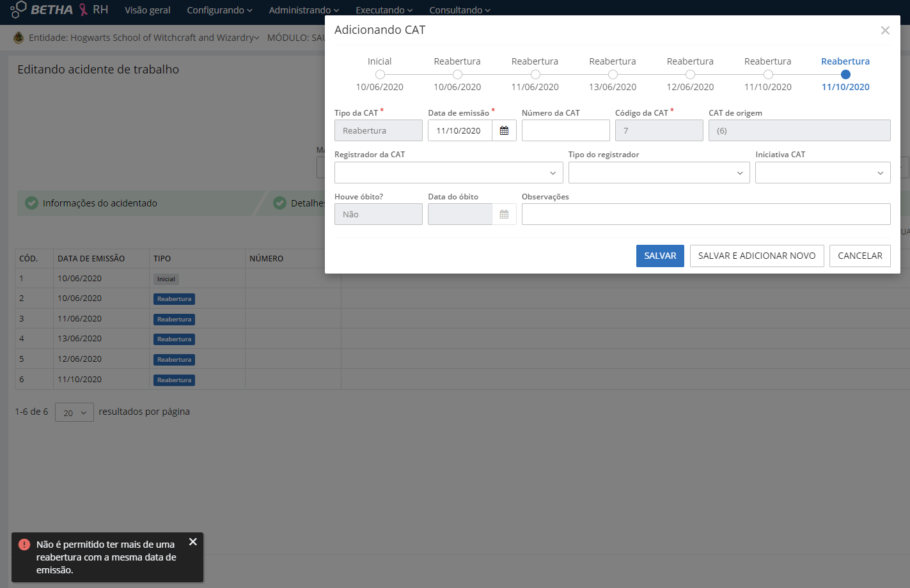
Task: Click the Hogwarts entity crest icon
Action: pyautogui.click(x=19, y=38)
